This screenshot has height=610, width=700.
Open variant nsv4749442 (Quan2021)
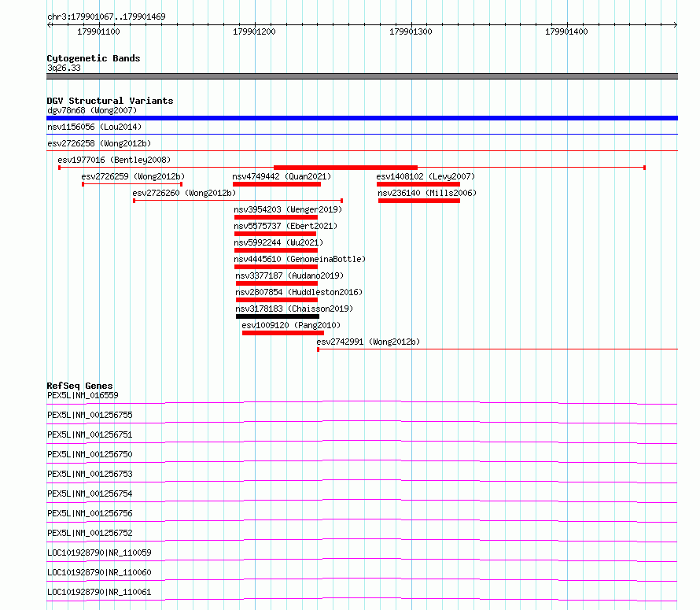[x=282, y=176]
